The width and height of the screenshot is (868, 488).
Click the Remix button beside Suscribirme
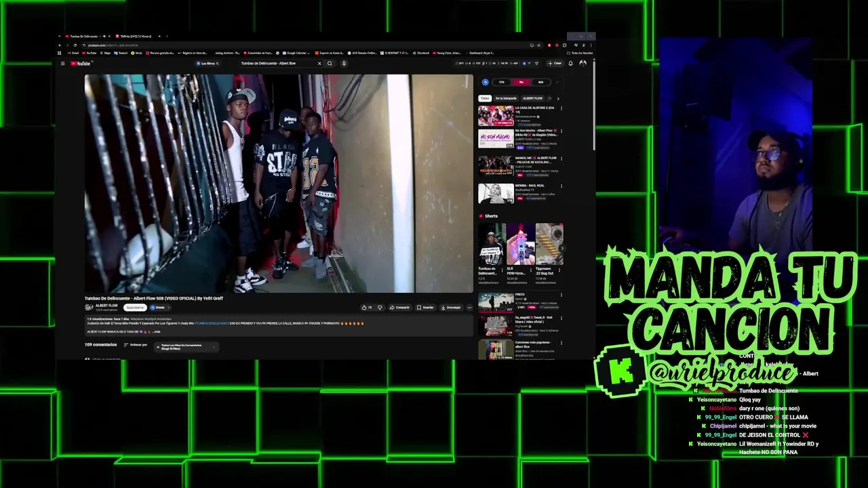[160, 308]
